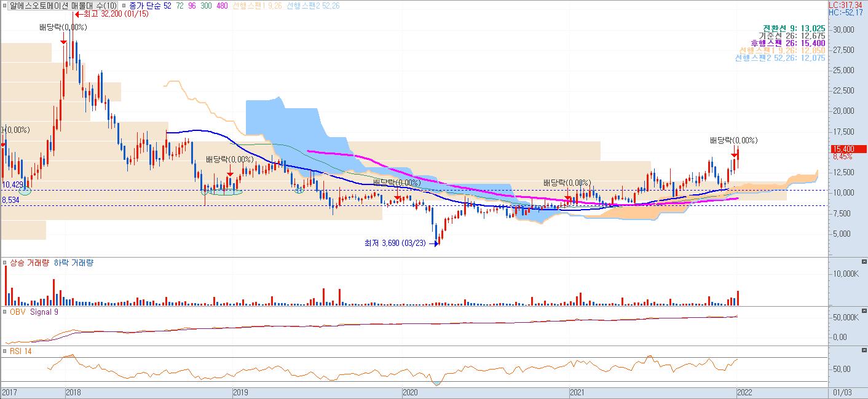Toggle the square marker beside 상승 거래량
Viewport: 868px width, 399px height.
point(5,263)
